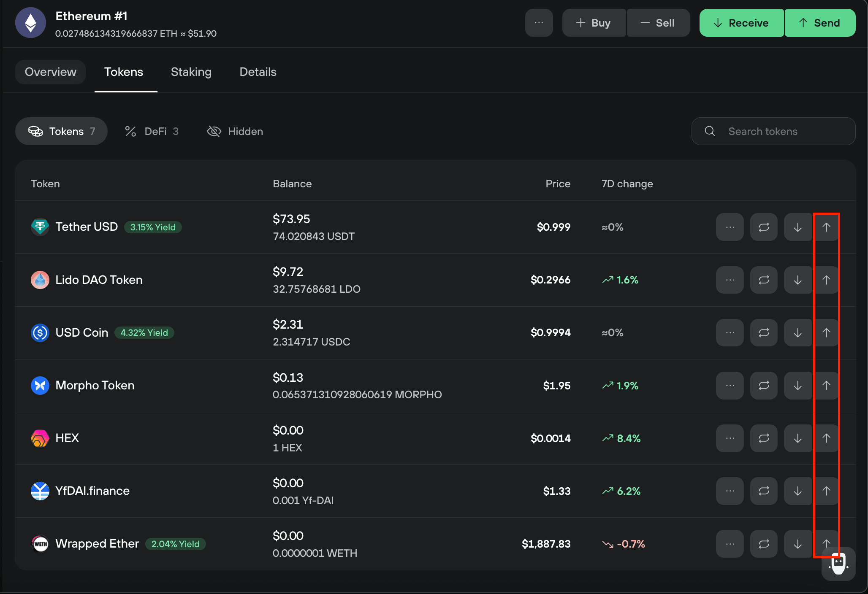Open the Morpho Token name
Viewport: 868px width, 594px height.
pyautogui.click(x=95, y=385)
